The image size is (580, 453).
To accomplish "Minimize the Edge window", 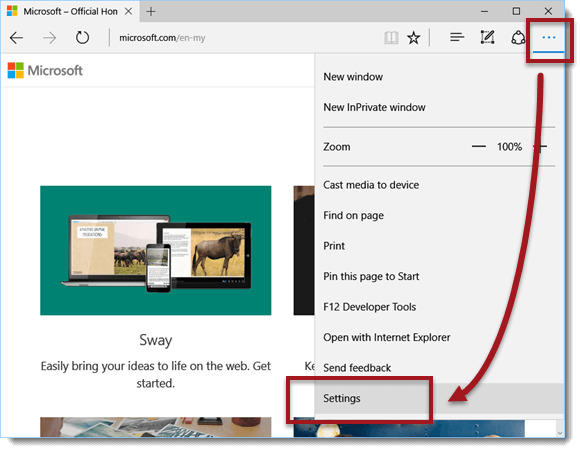I will [x=485, y=11].
